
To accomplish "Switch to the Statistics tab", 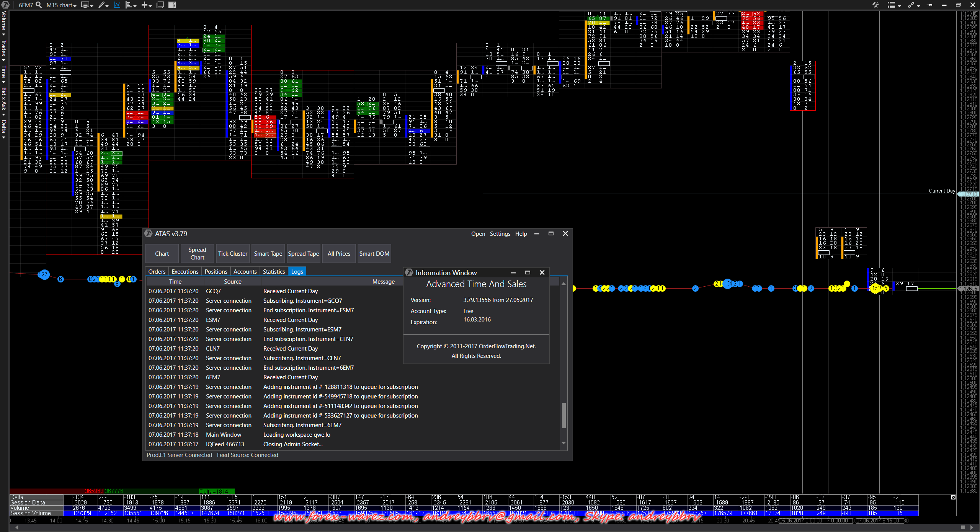I will [x=274, y=271].
